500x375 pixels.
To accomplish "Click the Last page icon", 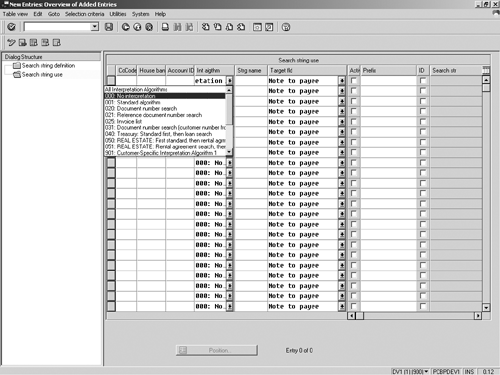I will coord(241,27).
